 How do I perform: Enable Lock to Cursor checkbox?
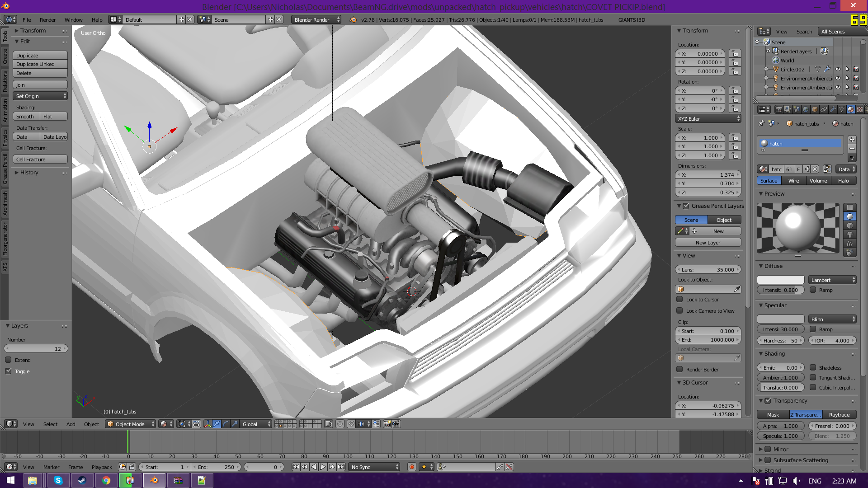[x=679, y=299]
